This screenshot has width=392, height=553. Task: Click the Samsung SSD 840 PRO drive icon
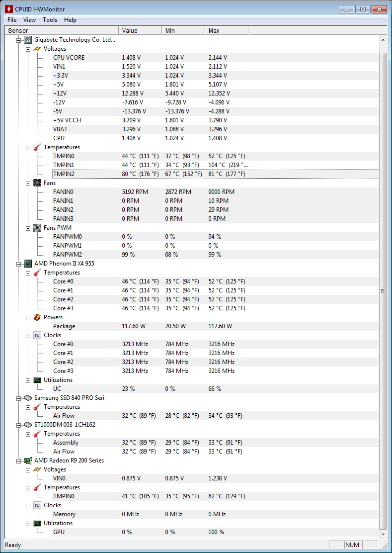[28, 398]
